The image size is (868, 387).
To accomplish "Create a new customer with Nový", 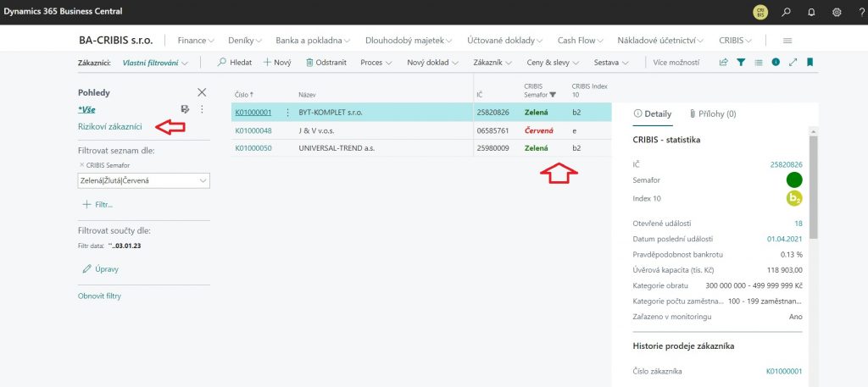I will (277, 63).
